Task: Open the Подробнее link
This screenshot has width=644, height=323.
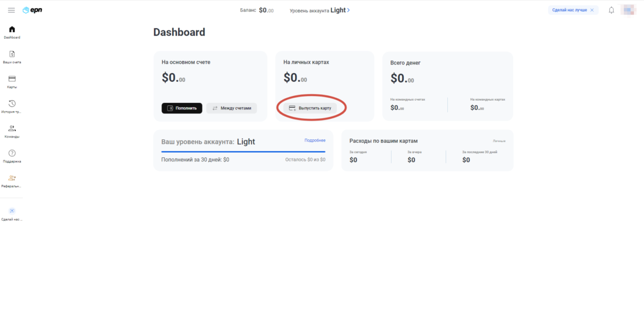Action: click(314, 140)
